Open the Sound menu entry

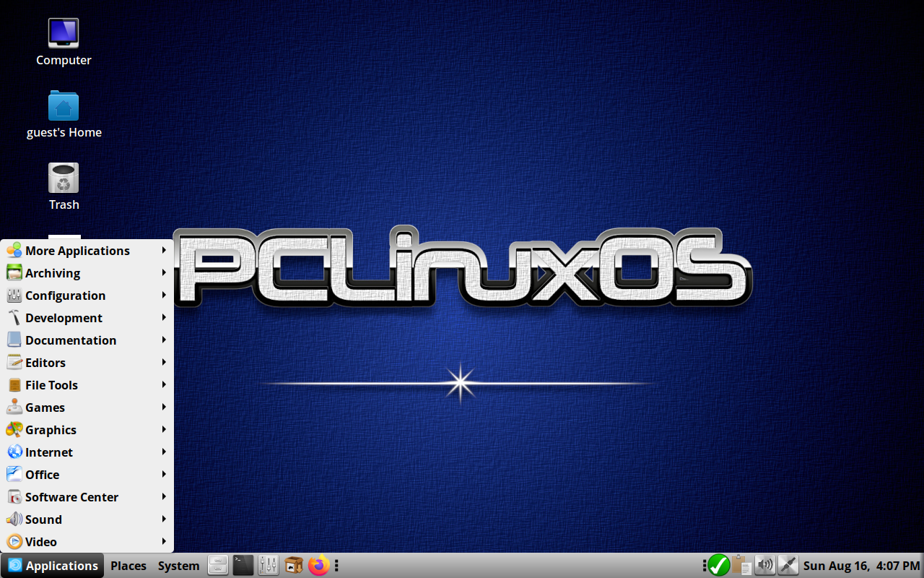[x=87, y=519]
